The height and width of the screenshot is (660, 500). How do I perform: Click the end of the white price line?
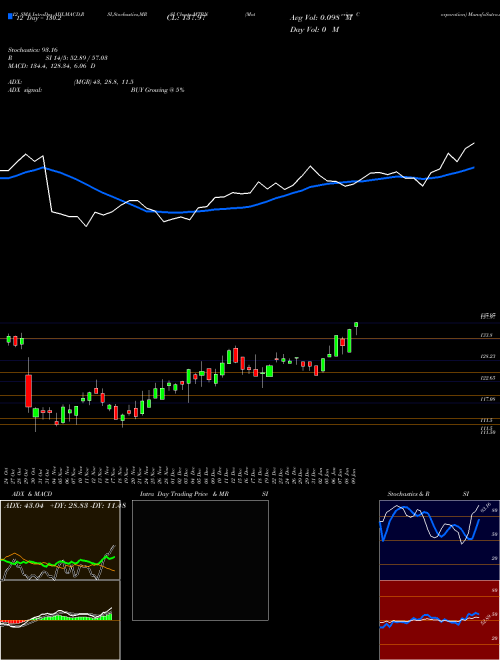point(474,143)
